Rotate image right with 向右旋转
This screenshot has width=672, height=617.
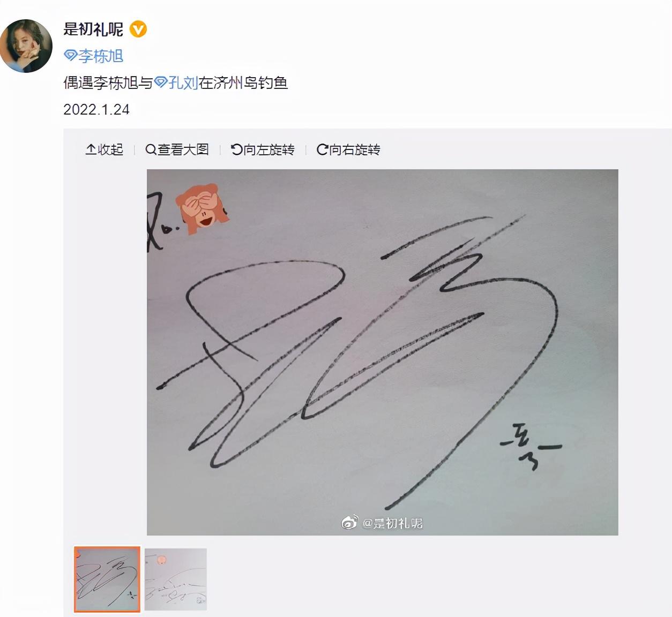click(x=348, y=149)
